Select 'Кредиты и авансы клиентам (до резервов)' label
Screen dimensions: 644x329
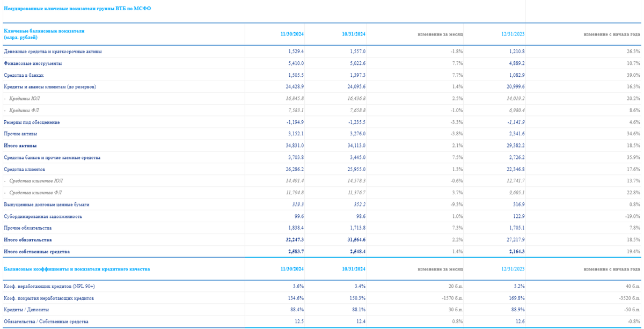[x=50, y=87]
